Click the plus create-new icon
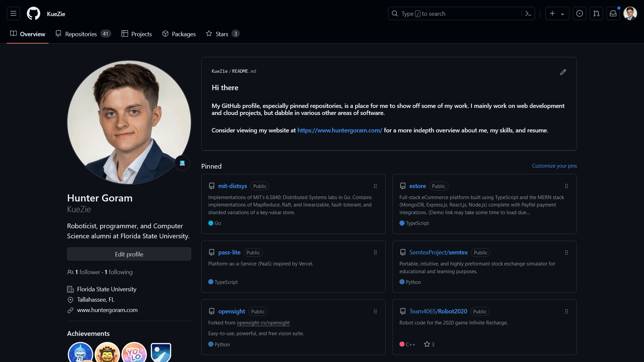644x362 pixels. (x=552, y=13)
